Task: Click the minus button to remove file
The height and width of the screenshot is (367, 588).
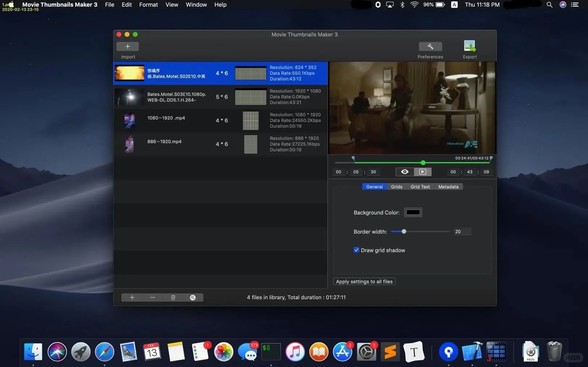Action: coord(152,297)
